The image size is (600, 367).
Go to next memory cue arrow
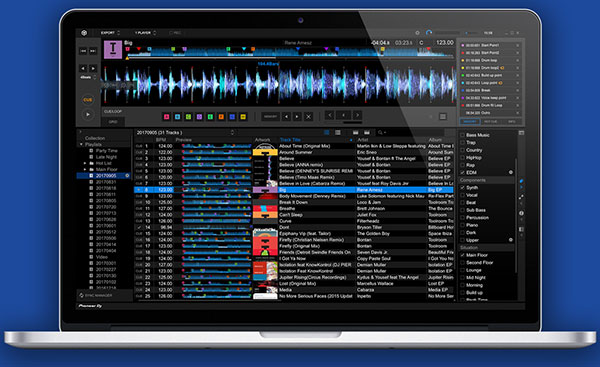click(x=297, y=117)
